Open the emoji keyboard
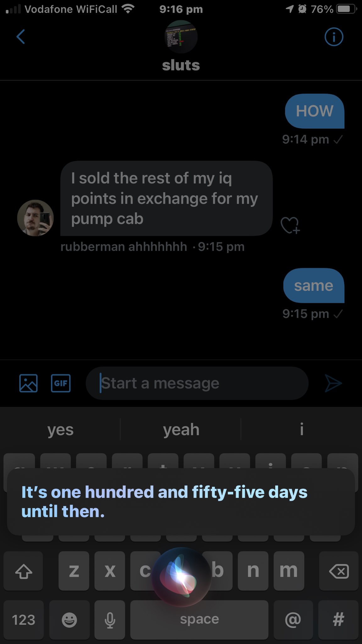This screenshot has height=644, width=362. tap(69, 620)
